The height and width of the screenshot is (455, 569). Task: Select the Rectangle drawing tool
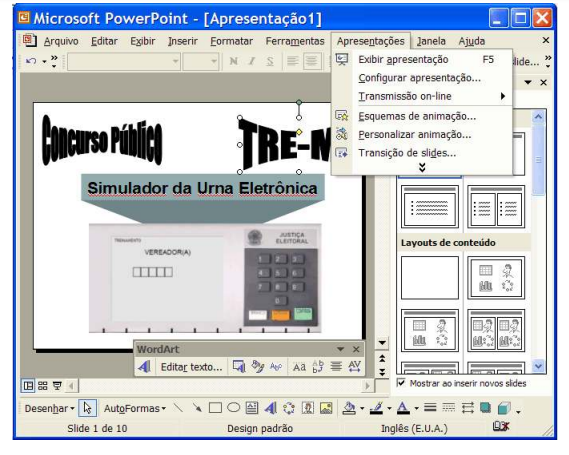click(215, 408)
